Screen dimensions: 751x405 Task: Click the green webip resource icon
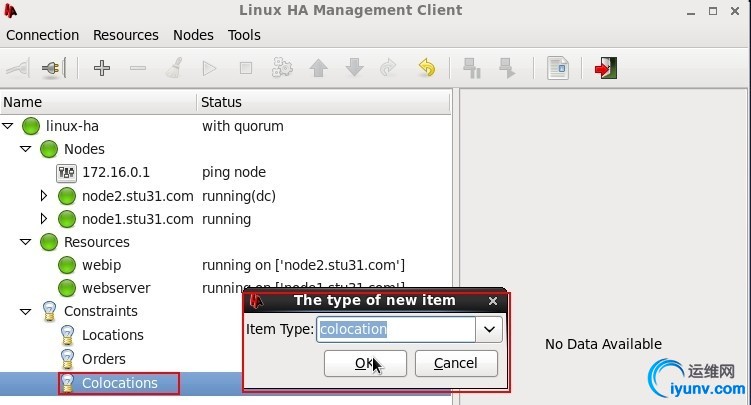67,265
